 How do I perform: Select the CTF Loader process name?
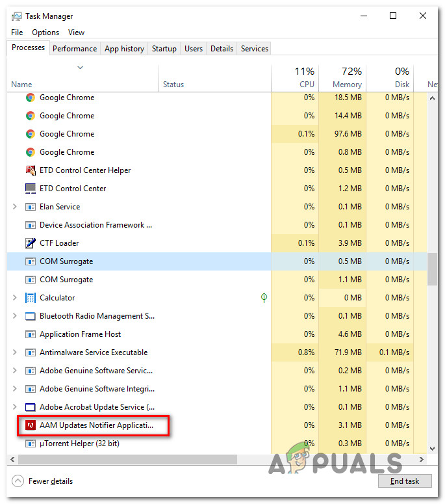coord(59,243)
